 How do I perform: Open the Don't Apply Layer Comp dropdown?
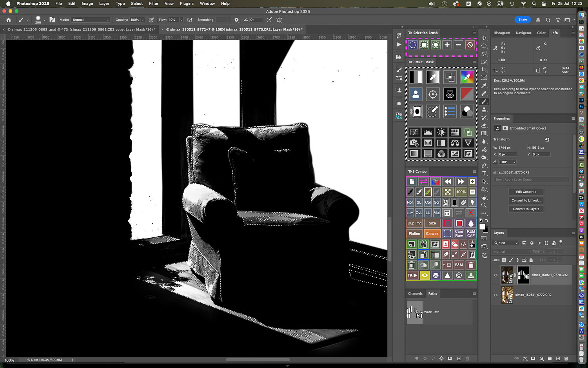pyautogui.click(x=531, y=180)
